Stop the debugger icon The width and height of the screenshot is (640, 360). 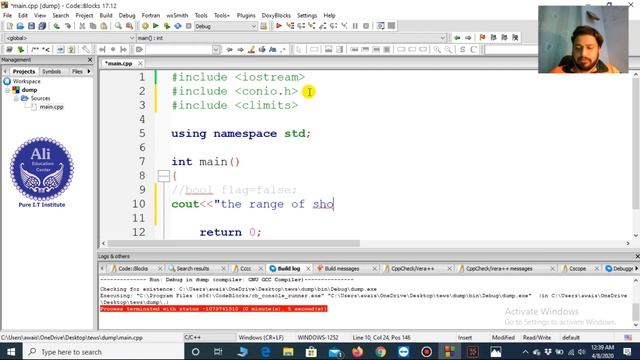point(366,26)
